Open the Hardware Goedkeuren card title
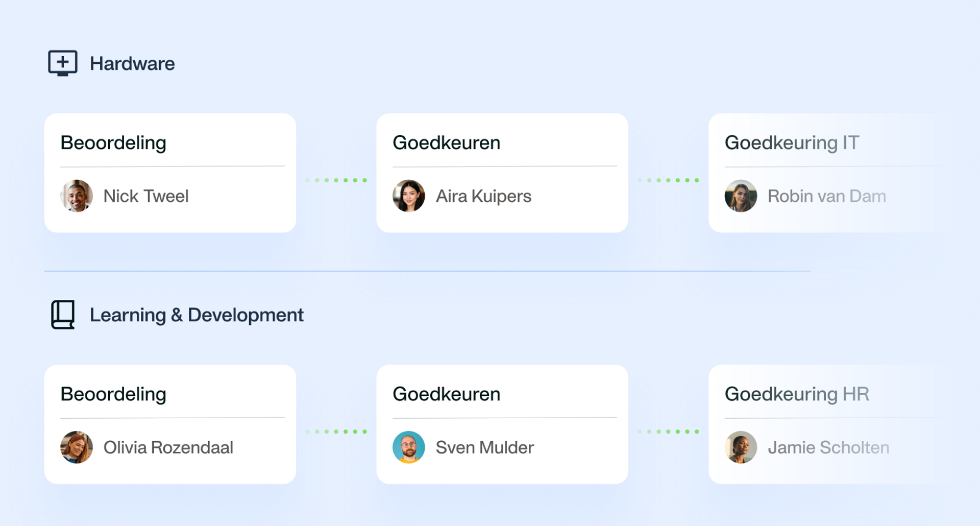The width and height of the screenshot is (980, 526). 447,143
